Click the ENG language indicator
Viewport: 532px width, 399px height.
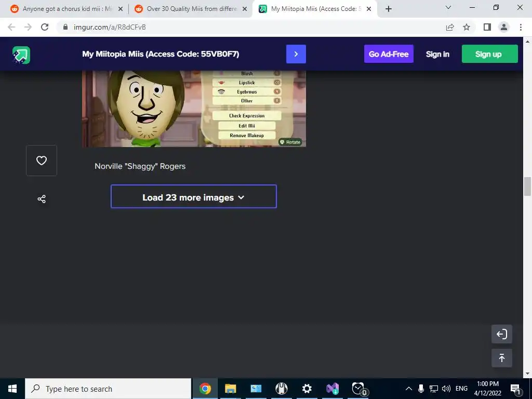tap(461, 389)
